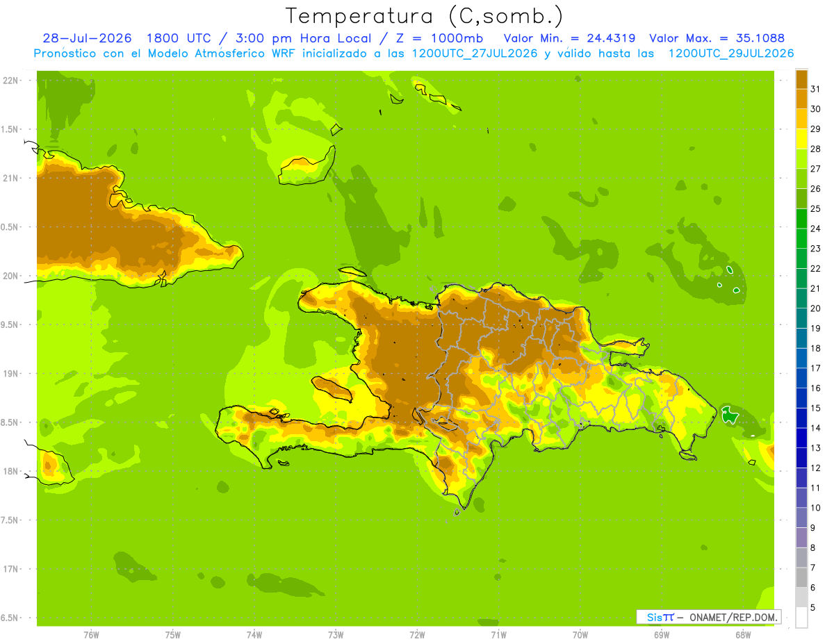The width and height of the screenshot is (834, 644).
Task: Click the '5' label on the color scale
Action: click(x=812, y=608)
